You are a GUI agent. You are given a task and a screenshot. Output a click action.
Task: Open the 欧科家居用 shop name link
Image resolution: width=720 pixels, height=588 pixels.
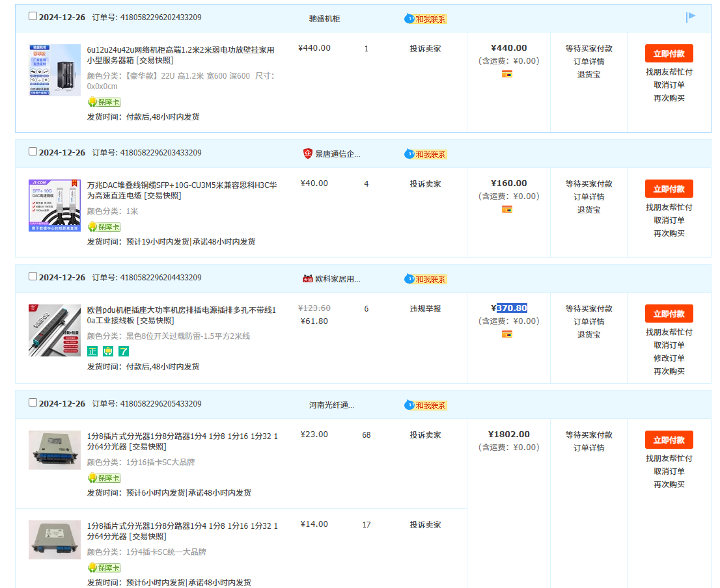(337, 279)
